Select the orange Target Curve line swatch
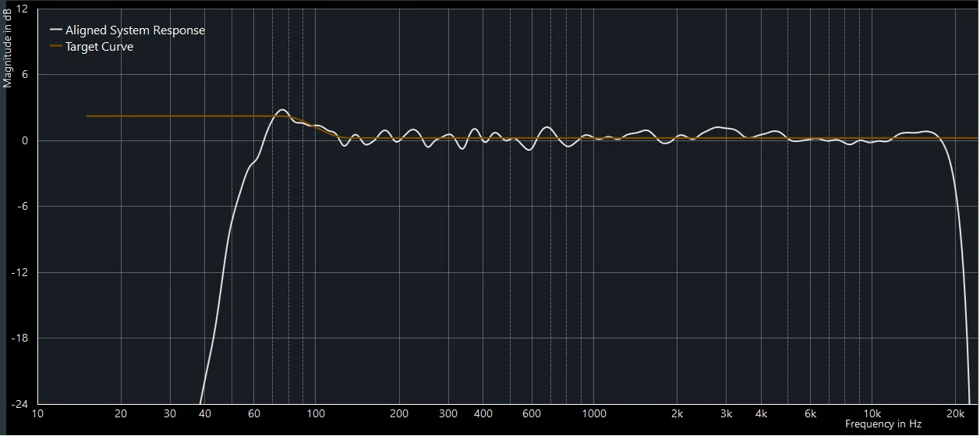Image resolution: width=980 pixels, height=436 pixels. (55, 47)
